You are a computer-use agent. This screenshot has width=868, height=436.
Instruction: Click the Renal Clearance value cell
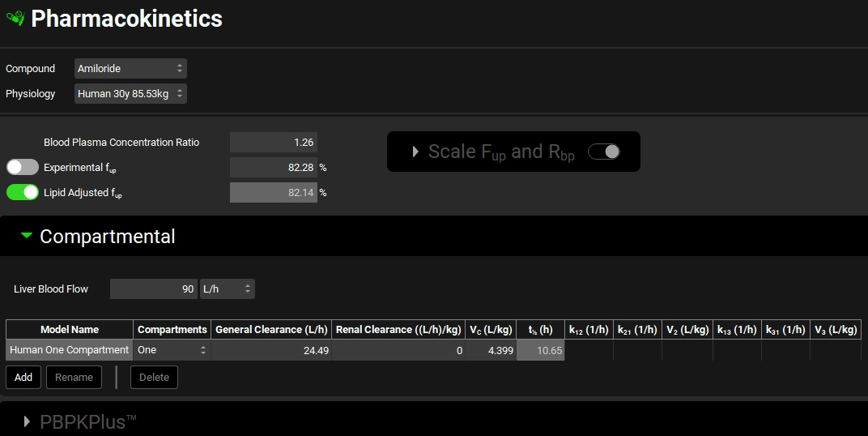pos(398,350)
